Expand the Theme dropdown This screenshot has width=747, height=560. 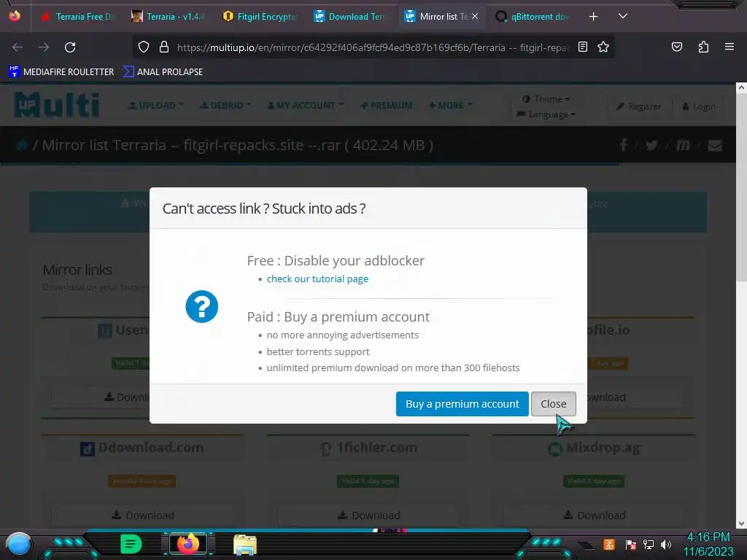(546, 99)
